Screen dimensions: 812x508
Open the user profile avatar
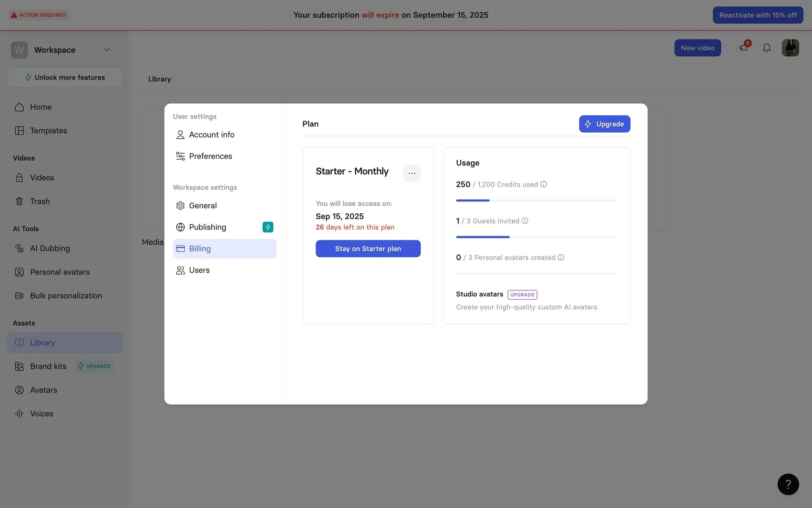click(790, 48)
